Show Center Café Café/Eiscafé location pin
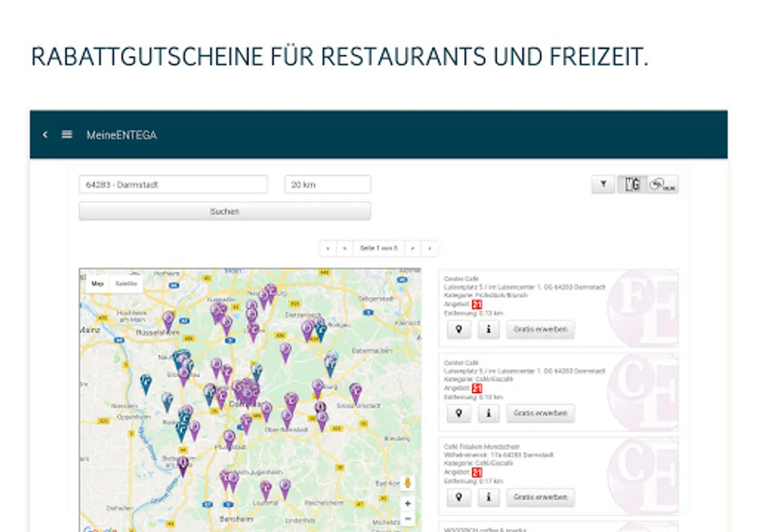757x532 pixels. point(459,413)
